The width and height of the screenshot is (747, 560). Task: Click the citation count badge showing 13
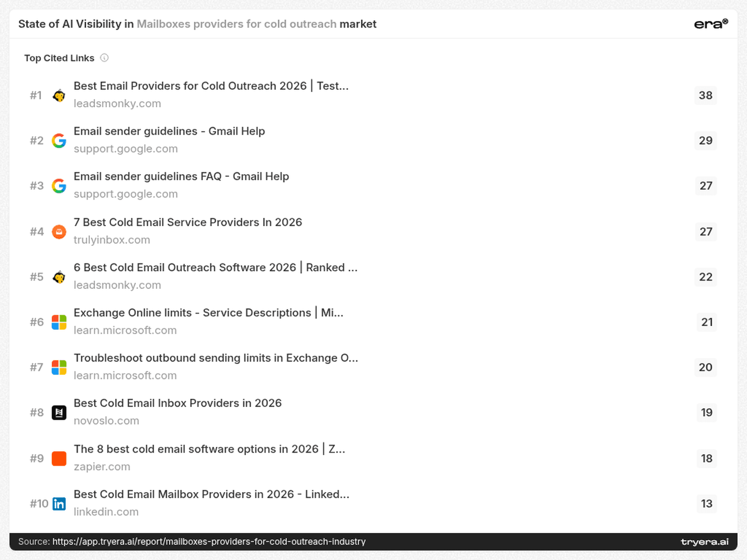click(707, 503)
